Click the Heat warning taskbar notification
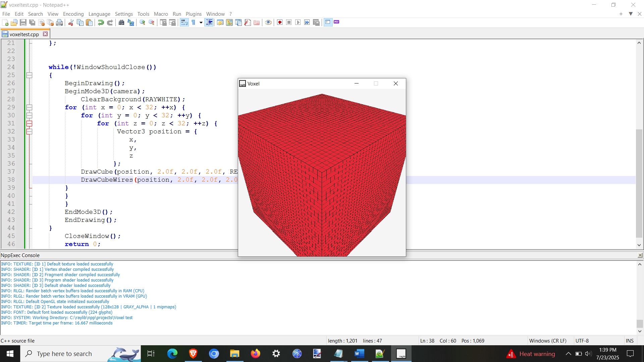 pos(531,354)
